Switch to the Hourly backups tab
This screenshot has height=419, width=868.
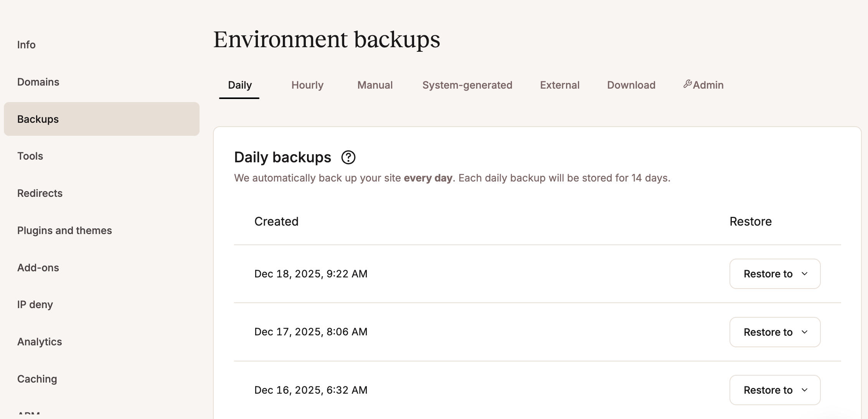[x=307, y=85]
